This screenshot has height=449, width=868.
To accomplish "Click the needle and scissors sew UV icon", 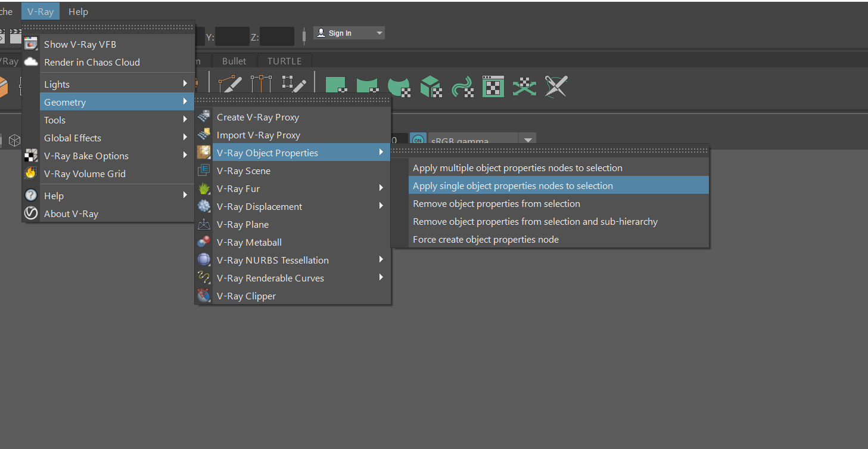I will [x=556, y=86].
